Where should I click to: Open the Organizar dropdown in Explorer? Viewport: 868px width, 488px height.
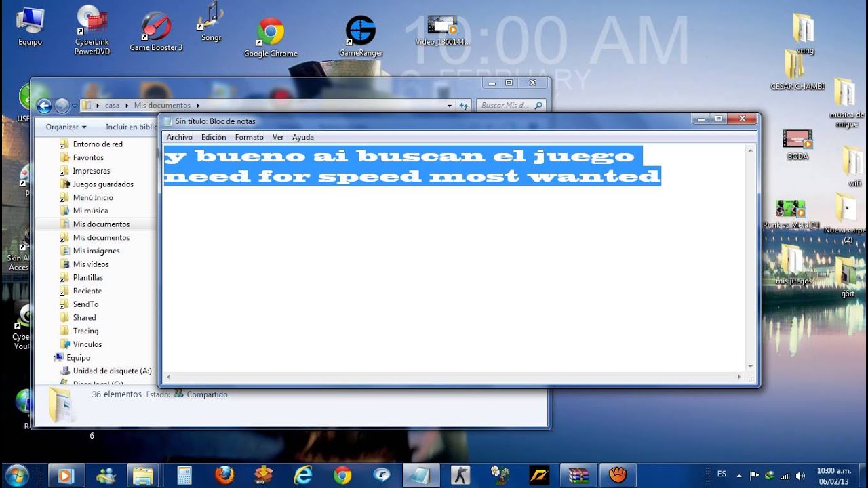coord(66,127)
